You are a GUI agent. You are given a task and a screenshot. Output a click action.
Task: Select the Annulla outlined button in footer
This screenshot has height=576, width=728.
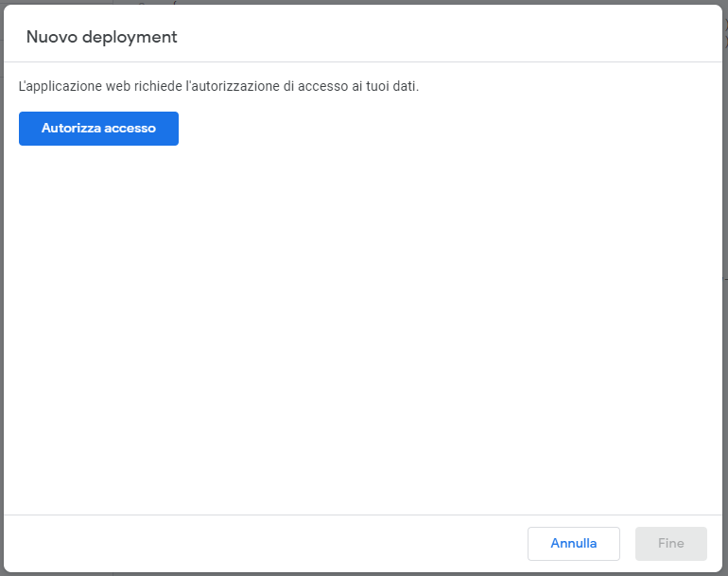click(573, 544)
